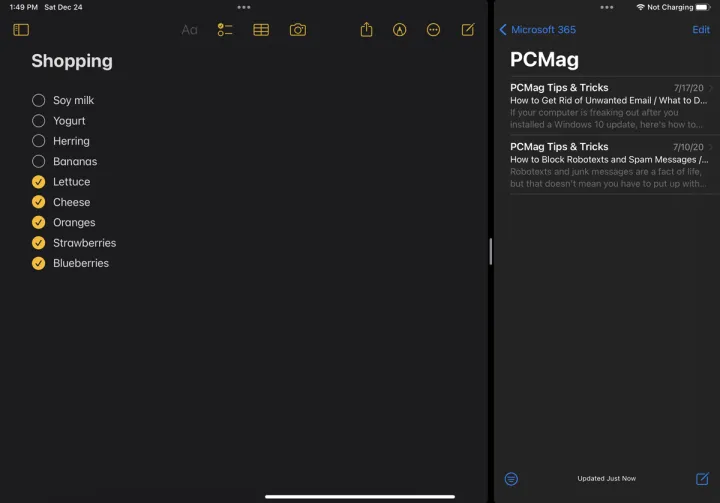Image resolution: width=720 pixels, height=503 pixels.
Task: Open the camera attachment menu
Action: click(x=298, y=30)
